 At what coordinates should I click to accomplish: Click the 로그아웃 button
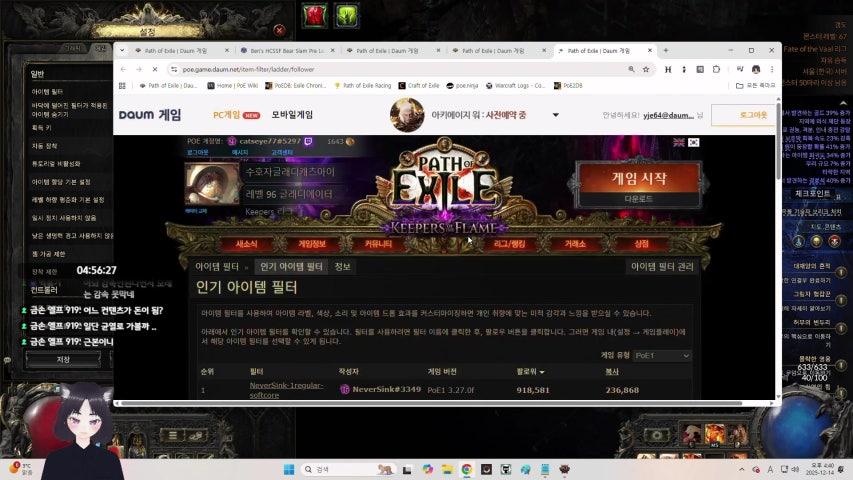743,116
